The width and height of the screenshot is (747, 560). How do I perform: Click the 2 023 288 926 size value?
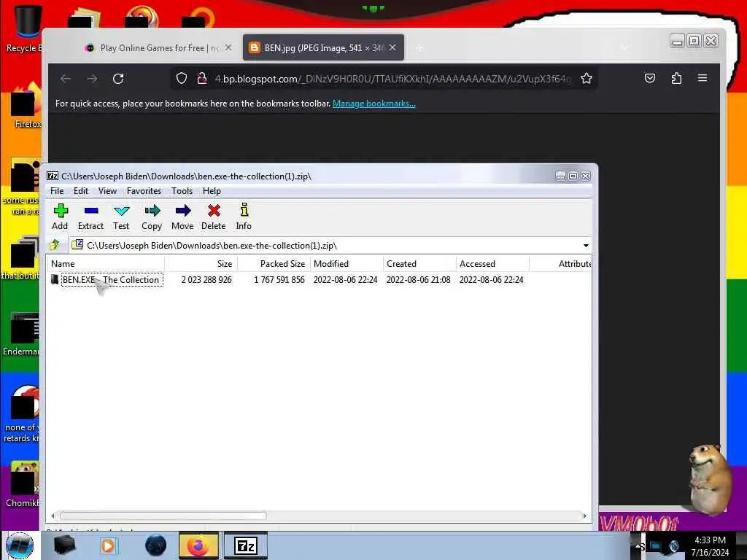point(206,280)
